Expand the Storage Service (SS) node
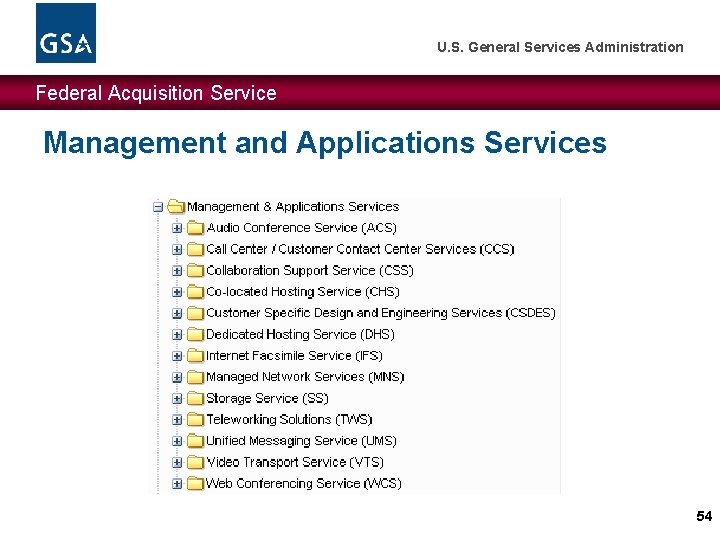Screen dimensions: 720x540 (177, 399)
